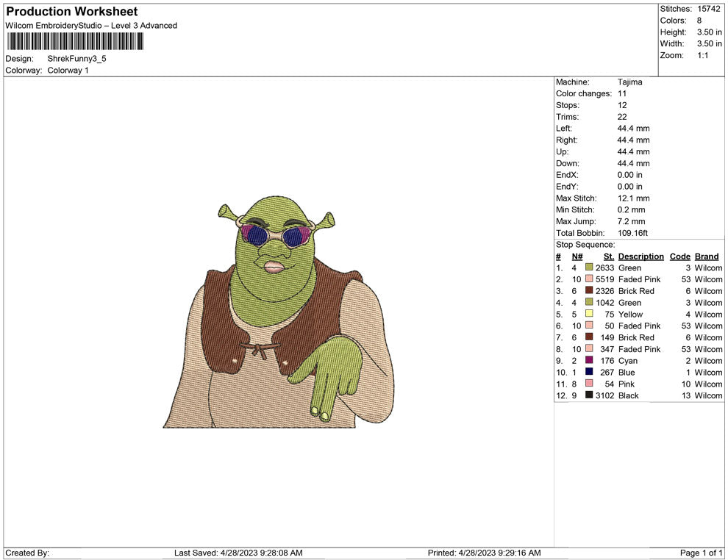Screen dimensions: 728x560
Task: Click the Stitches value 15742
Action: tap(708, 9)
